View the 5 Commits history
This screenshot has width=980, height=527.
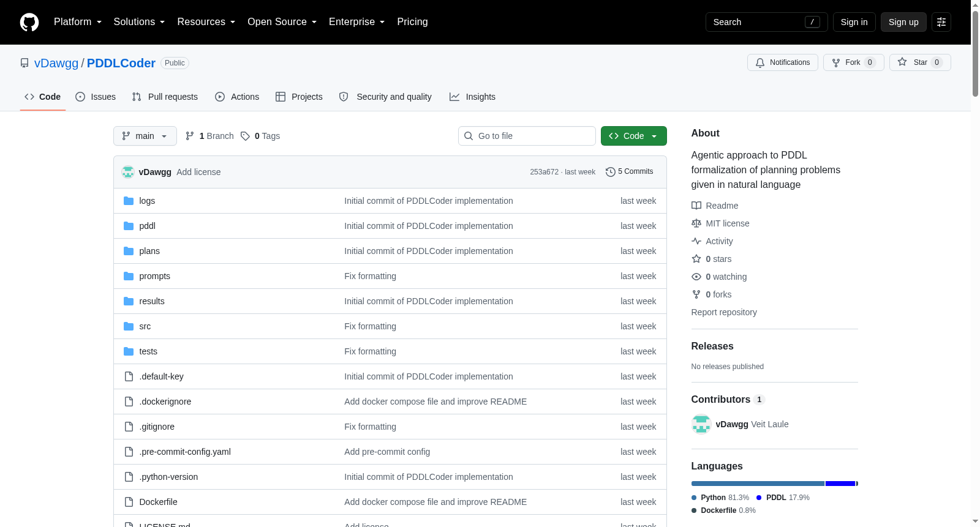tap(630, 172)
